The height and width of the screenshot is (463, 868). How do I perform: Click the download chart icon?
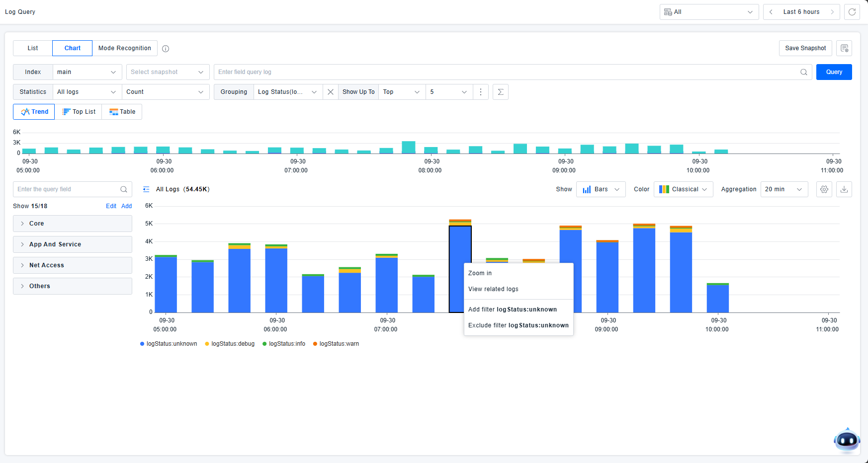point(844,189)
